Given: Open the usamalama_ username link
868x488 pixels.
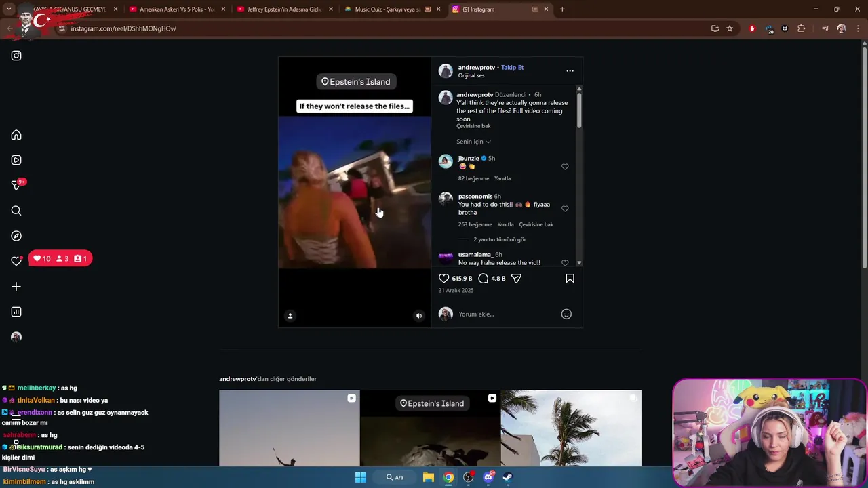Looking at the screenshot, I should (x=475, y=255).
